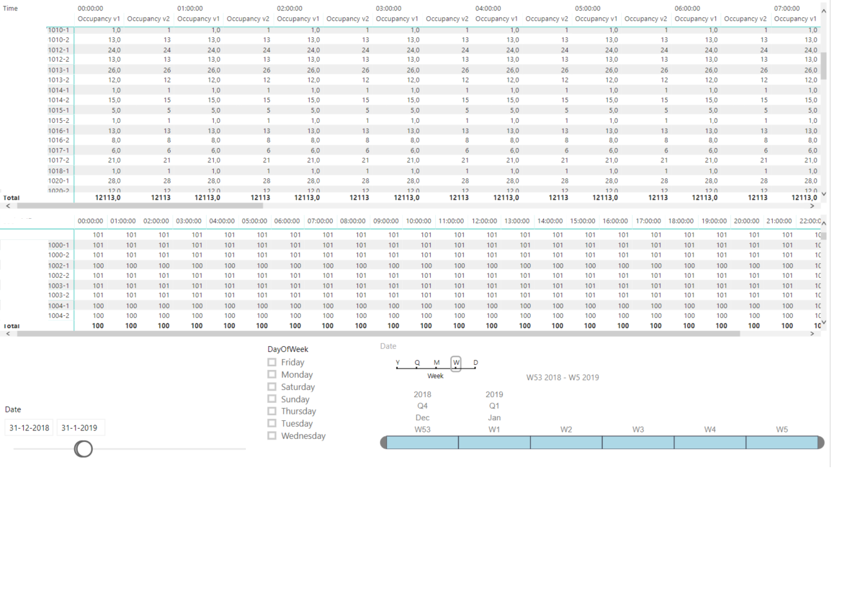Viewport: 868px width, 592px height.
Task: Click the top table's horizontal scrollbar thumb
Action: tap(140, 206)
